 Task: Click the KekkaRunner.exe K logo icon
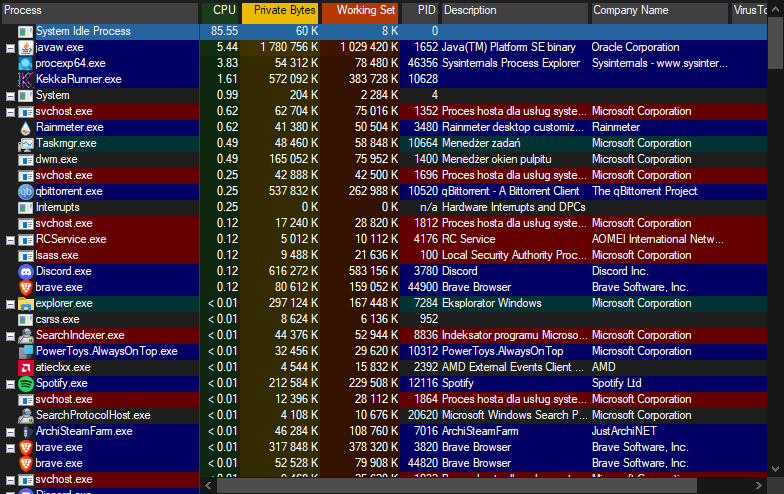point(26,80)
